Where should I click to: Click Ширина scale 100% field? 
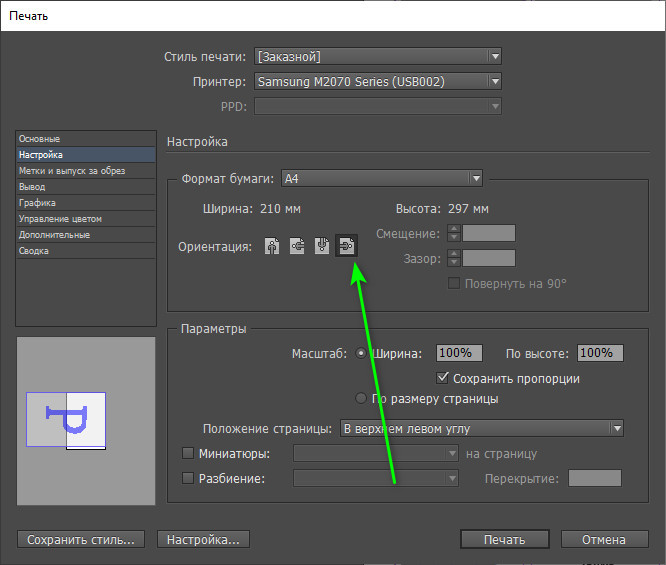point(459,353)
